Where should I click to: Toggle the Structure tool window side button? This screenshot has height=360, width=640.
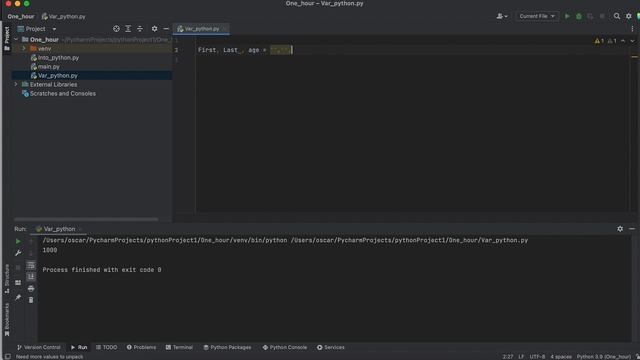point(7,278)
